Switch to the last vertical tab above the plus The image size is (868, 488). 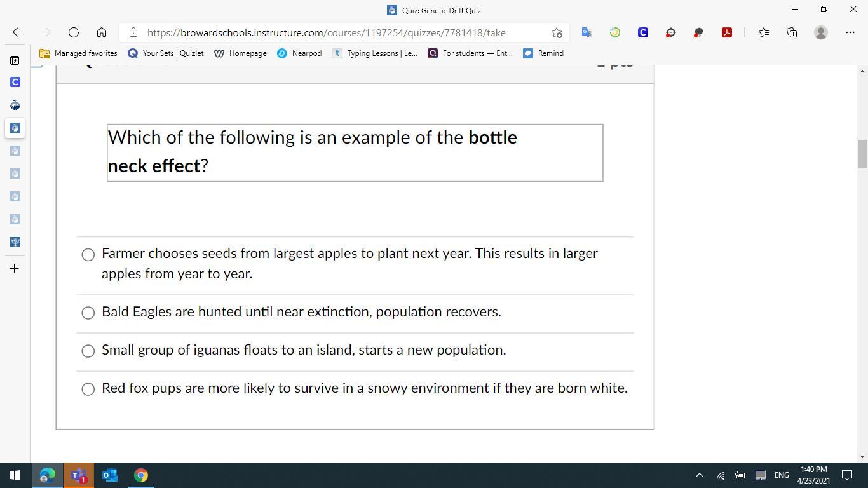(x=15, y=242)
